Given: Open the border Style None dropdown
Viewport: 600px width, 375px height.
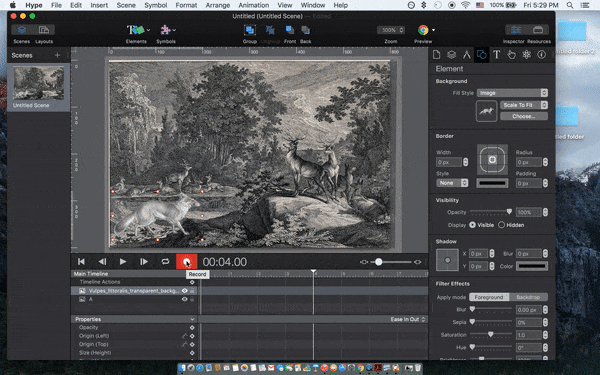Looking at the screenshot, I should pyautogui.click(x=452, y=183).
